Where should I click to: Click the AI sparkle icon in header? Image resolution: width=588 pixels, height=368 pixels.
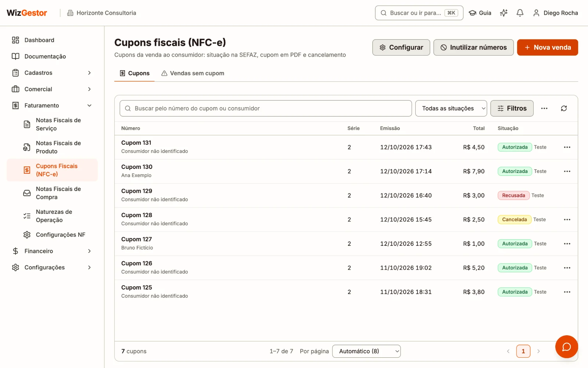pos(504,13)
